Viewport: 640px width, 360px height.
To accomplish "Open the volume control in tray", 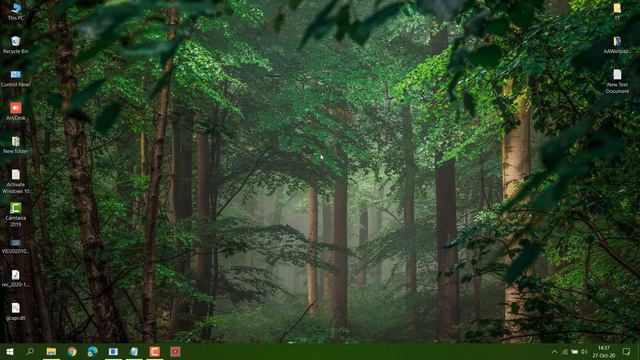I will pos(584,352).
